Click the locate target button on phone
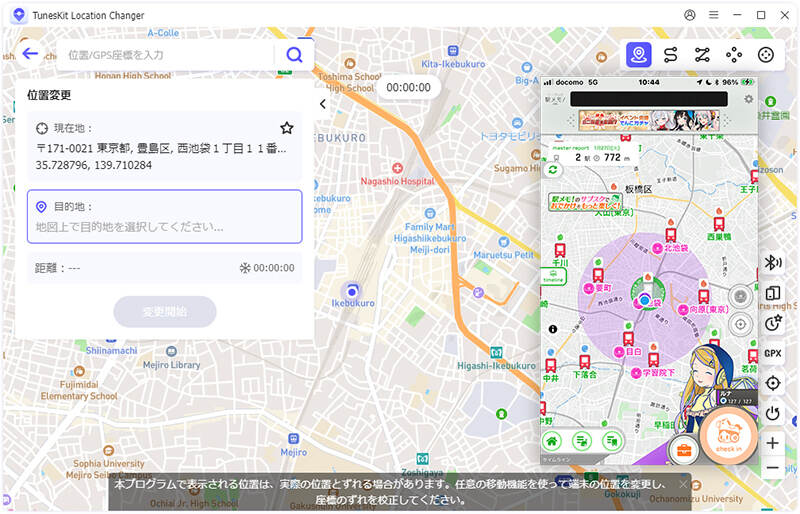 (740, 324)
